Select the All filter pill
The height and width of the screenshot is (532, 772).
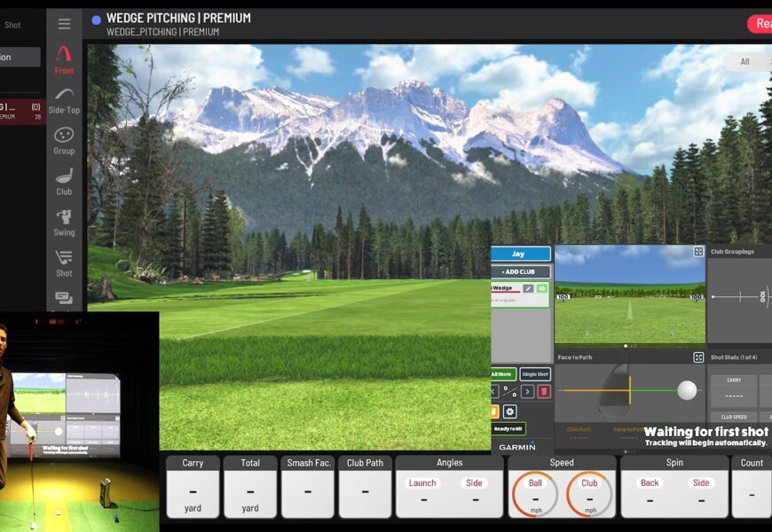(x=744, y=61)
